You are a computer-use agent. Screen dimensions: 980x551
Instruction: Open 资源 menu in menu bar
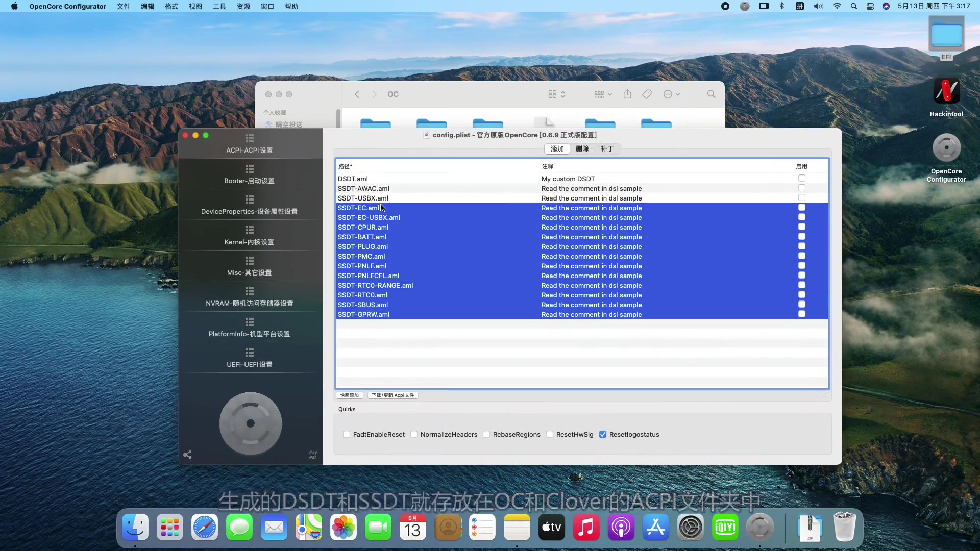pos(243,6)
